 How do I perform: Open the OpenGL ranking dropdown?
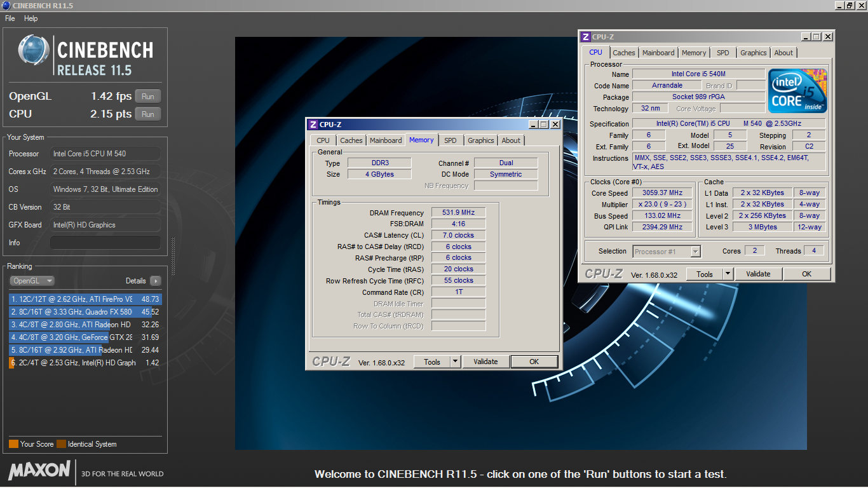coord(32,281)
